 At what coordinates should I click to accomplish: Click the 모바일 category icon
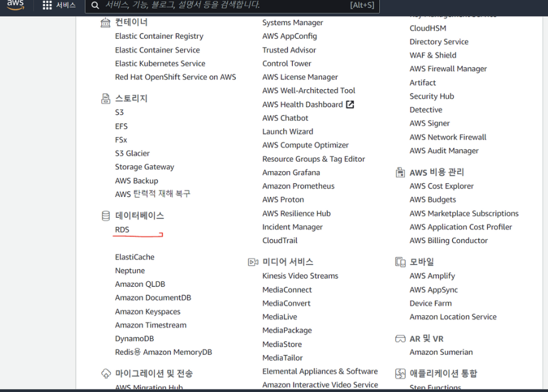click(x=400, y=262)
